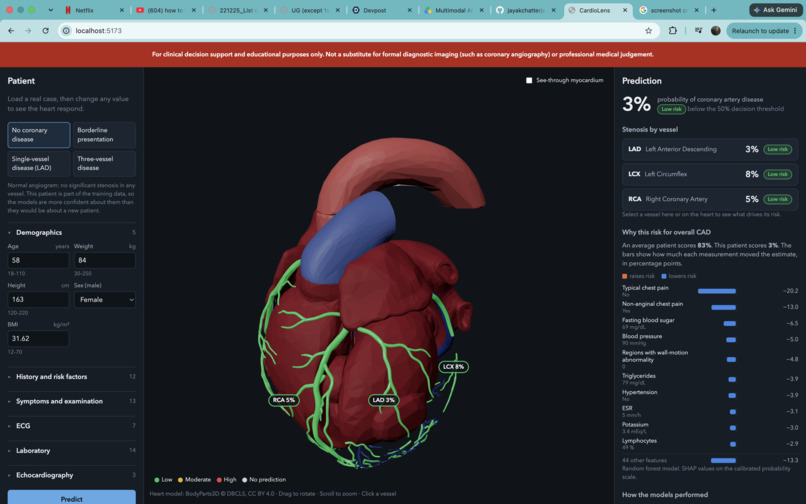Viewport: 806px width, 504px height.
Task: Click the Ask Gemini button
Action: 776,10
